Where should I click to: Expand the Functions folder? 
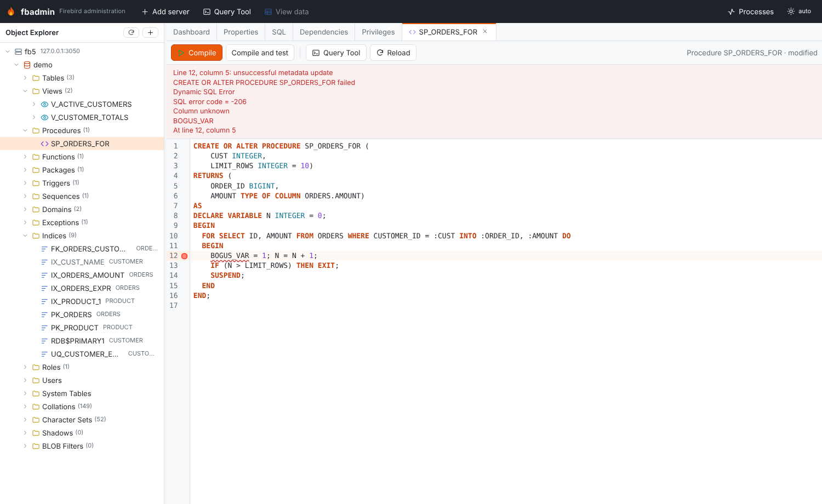[25, 157]
